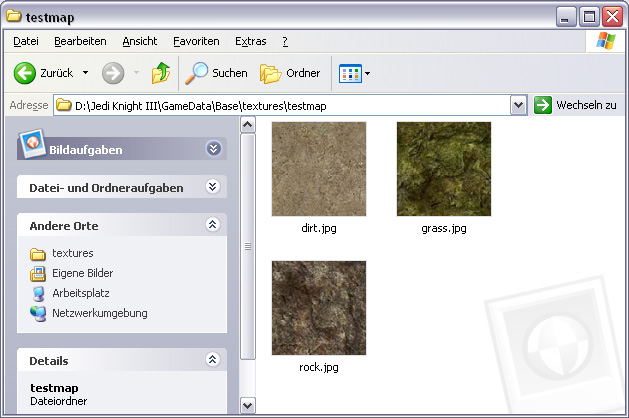The image size is (629, 418).
Task: Open the Datei menu
Action: click(x=26, y=41)
